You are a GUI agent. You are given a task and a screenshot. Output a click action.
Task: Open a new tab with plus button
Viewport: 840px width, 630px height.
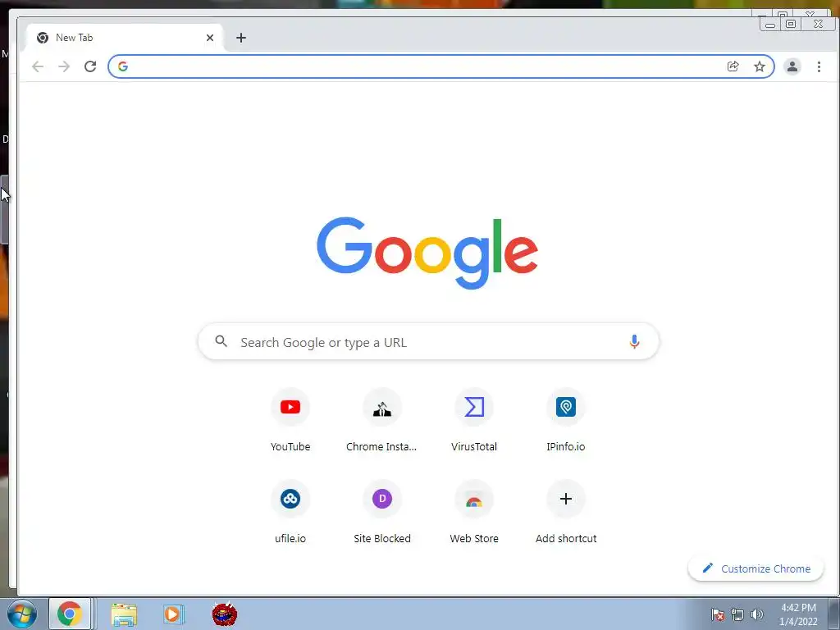click(x=241, y=38)
